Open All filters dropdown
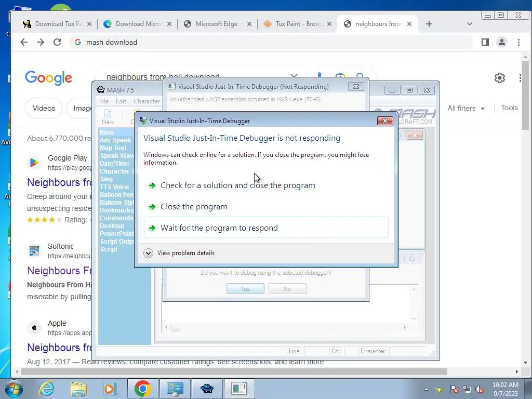Screen dimensions: 532x399 [x=466, y=108]
